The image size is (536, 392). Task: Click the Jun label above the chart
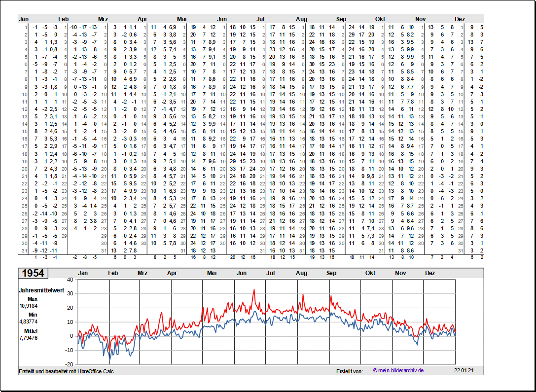pos(242,273)
